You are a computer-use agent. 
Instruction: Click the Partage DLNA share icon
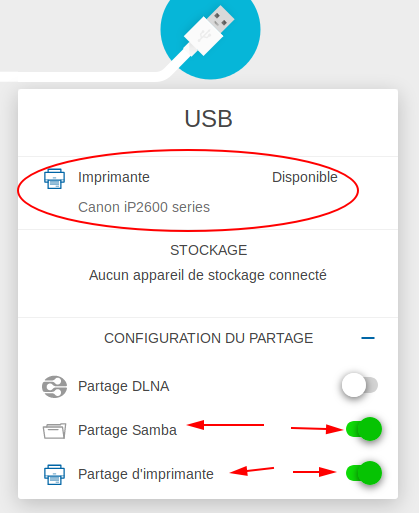[x=54, y=387]
